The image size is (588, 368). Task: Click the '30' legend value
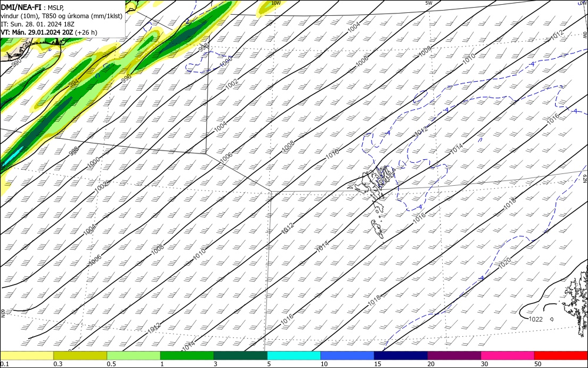pyautogui.click(x=485, y=364)
